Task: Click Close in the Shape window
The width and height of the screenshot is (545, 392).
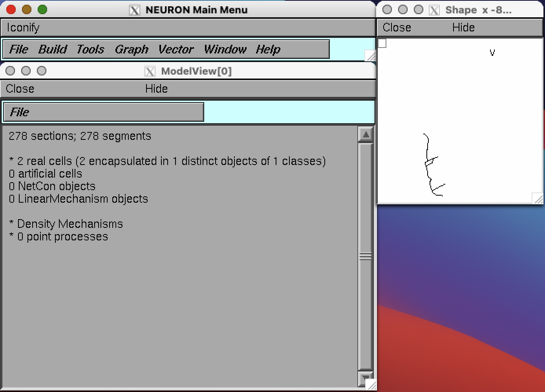Action: tap(397, 27)
